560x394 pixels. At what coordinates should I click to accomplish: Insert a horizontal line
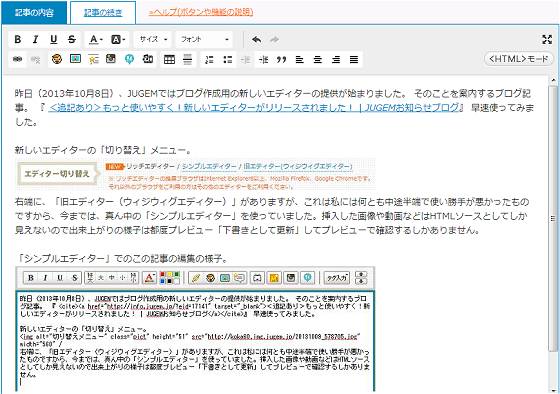pyautogui.click(x=188, y=59)
